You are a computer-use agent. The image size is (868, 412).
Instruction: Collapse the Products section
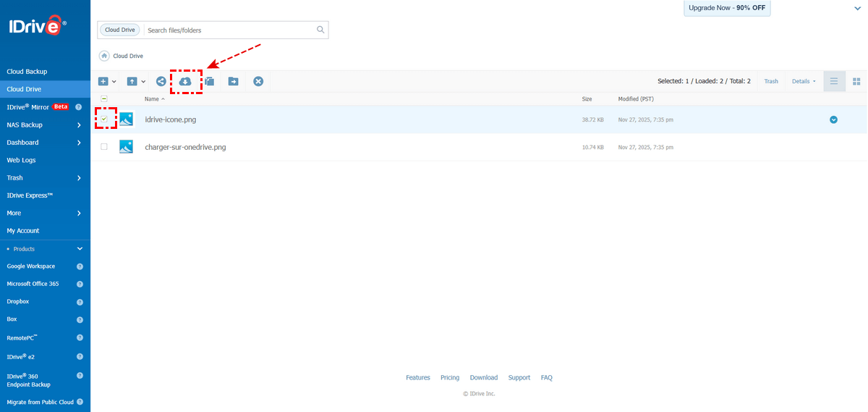(x=80, y=249)
